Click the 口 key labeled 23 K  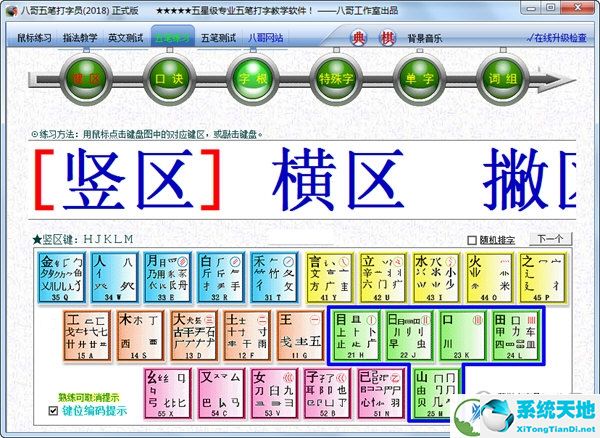pyautogui.click(x=463, y=335)
